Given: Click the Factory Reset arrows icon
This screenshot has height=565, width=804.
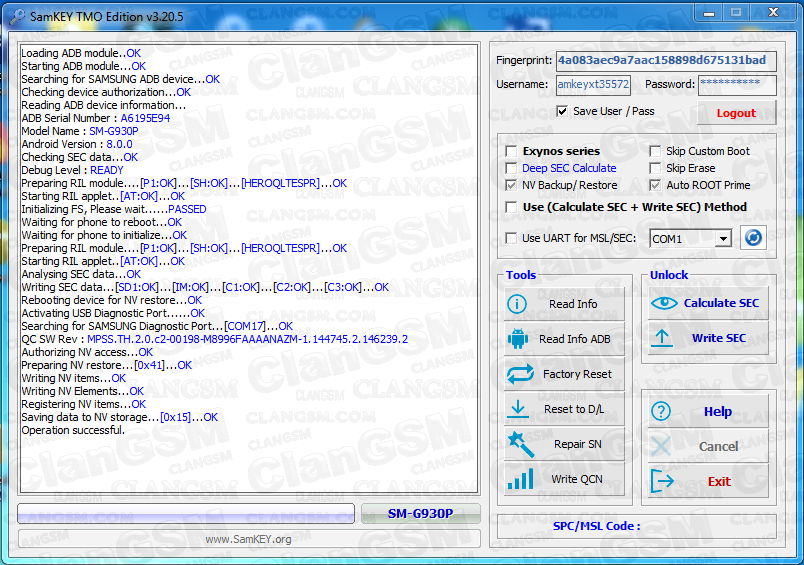Looking at the screenshot, I should (520, 374).
